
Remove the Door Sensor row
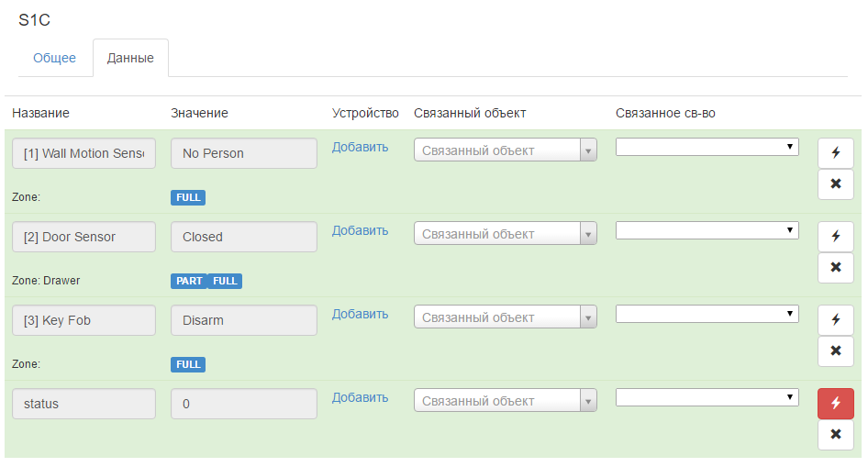pos(835,268)
